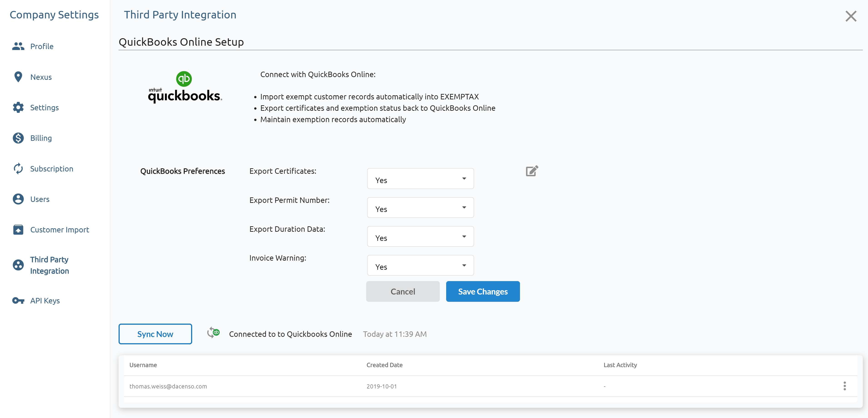Click the Cancel button
Image resolution: width=868 pixels, height=418 pixels.
[x=403, y=291]
